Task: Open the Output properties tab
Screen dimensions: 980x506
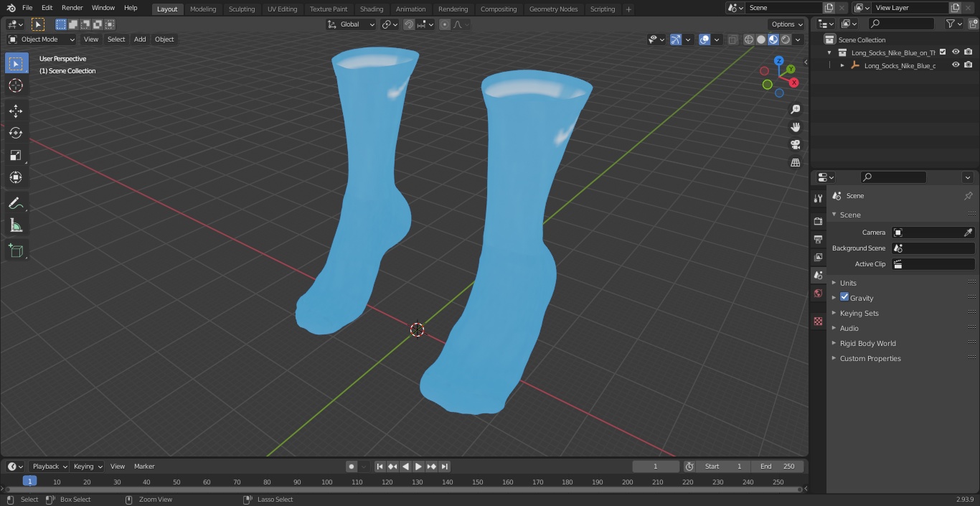Action: [818, 239]
